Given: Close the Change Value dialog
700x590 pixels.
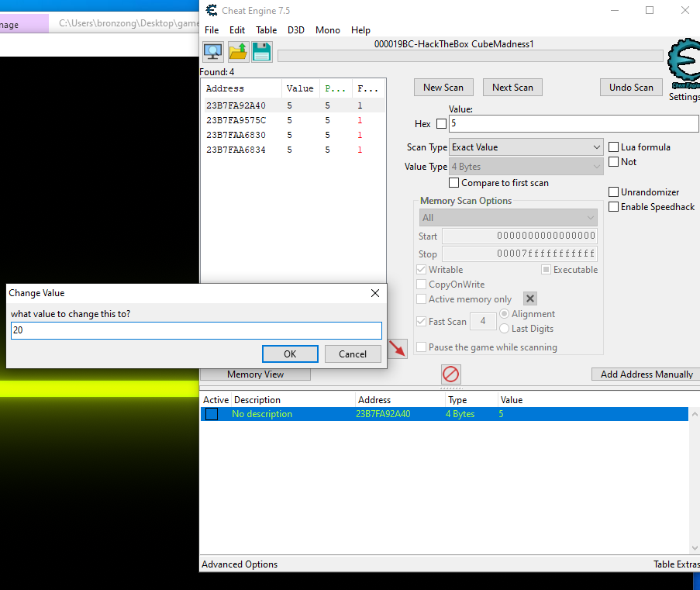Looking at the screenshot, I should (375, 293).
